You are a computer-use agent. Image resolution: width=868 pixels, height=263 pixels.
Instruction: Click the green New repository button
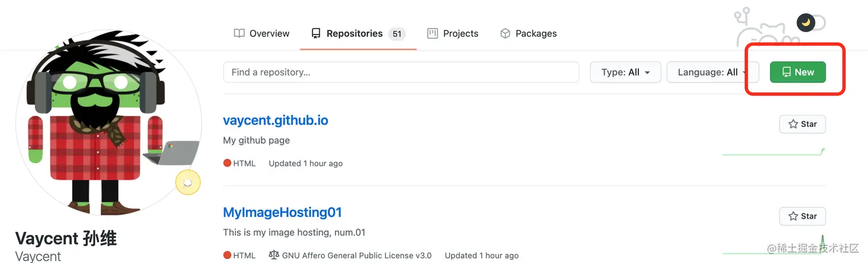797,72
